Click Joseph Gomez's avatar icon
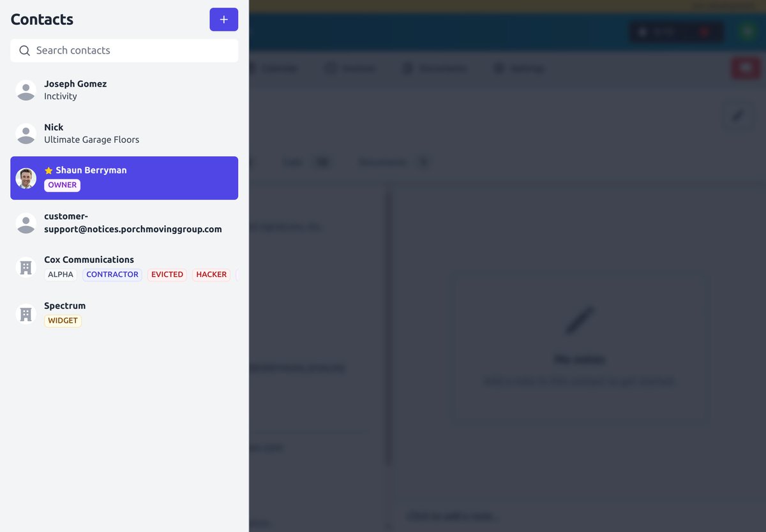The image size is (766, 532). pyautogui.click(x=26, y=90)
